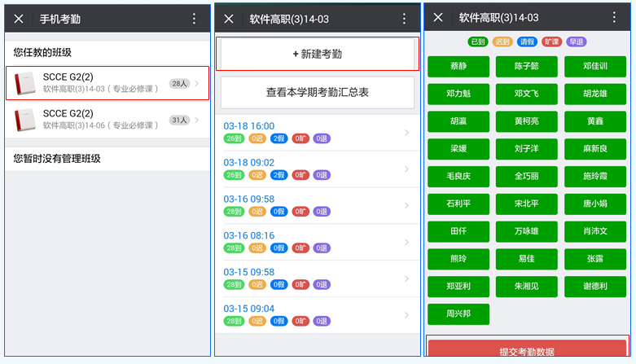Open attendance record 03-18 16:00
636x364 pixels.
[x=318, y=133]
